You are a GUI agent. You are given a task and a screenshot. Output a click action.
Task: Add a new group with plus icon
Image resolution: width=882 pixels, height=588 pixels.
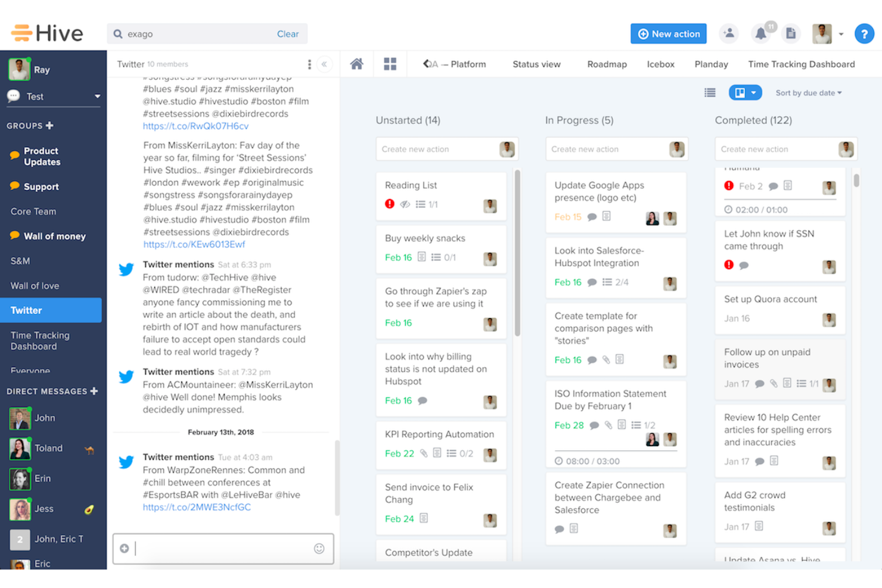(x=49, y=126)
